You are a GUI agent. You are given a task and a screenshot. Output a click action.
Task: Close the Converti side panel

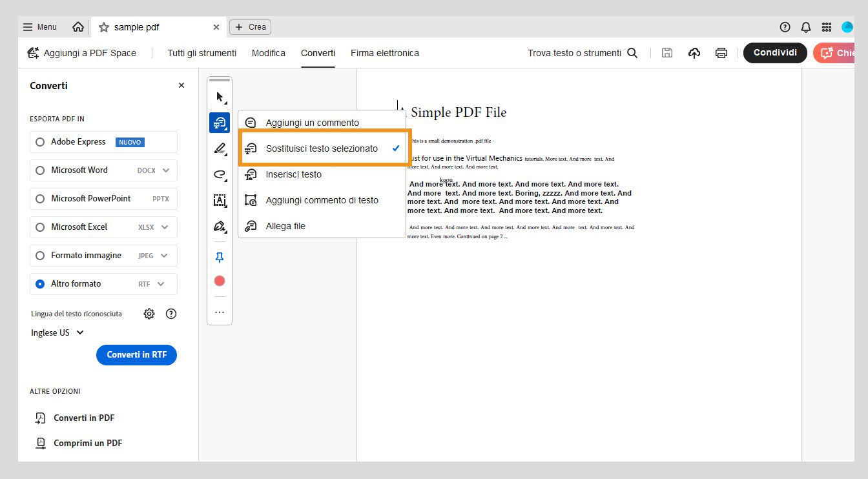pos(181,85)
